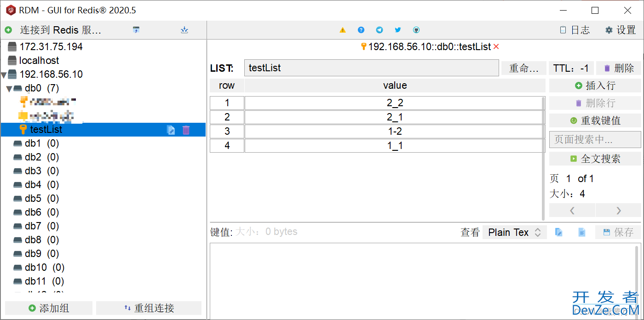The height and width of the screenshot is (320, 644).
Task: Open database db3 (0)
Action: [41, 171]
